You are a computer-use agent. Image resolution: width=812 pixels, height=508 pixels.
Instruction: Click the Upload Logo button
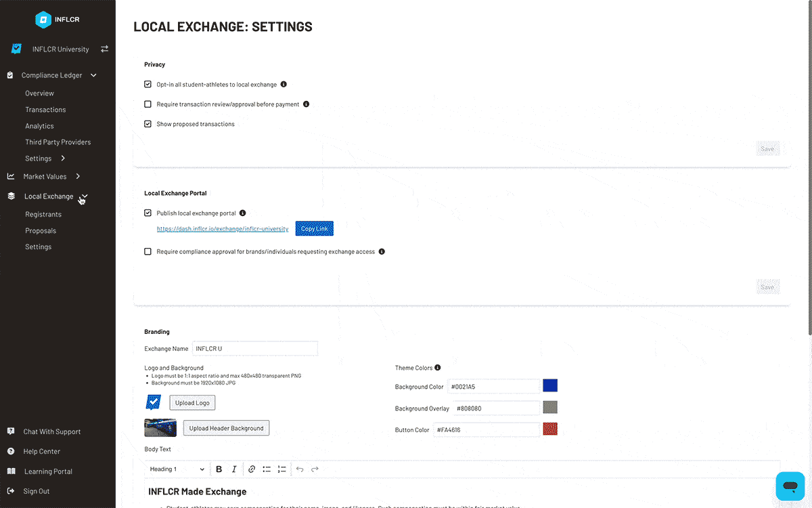[192, 403]
